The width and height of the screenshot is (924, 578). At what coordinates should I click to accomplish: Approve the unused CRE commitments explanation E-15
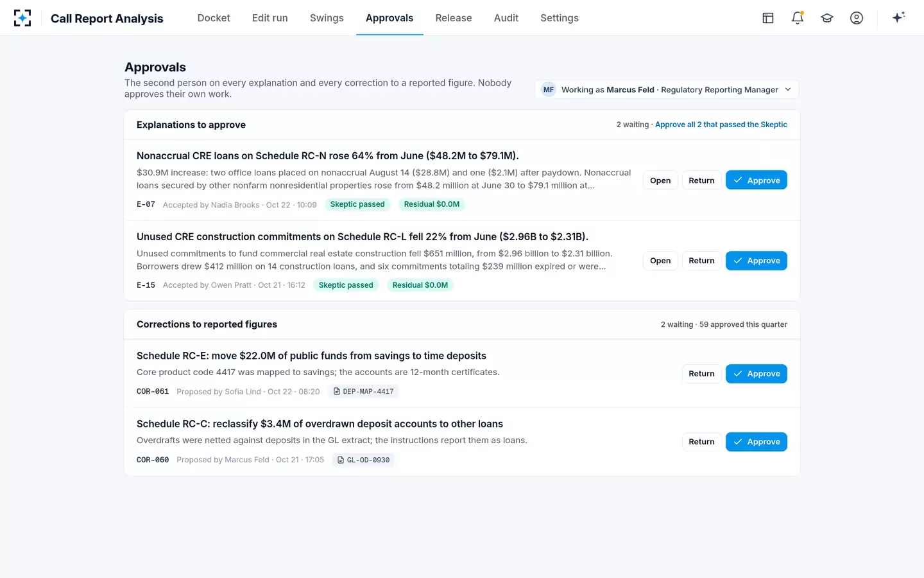tap(757, 261)
